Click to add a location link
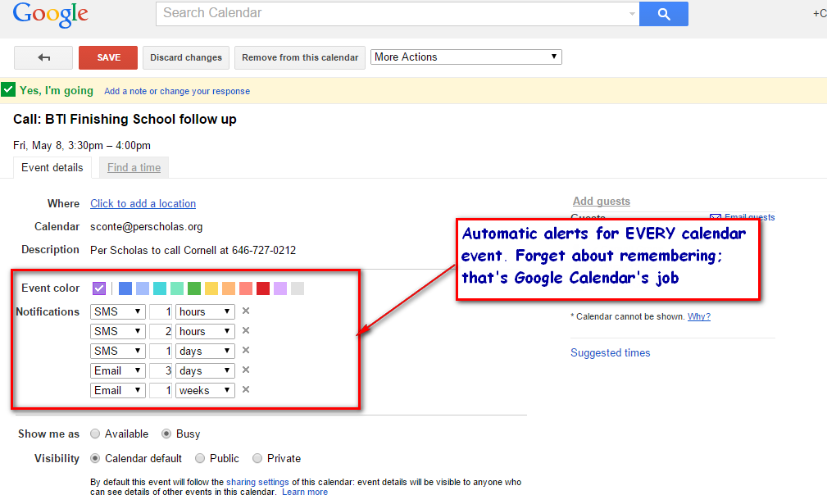Image resolution: width=827 pixels, height=504 pixels. (x=143, y=203)
